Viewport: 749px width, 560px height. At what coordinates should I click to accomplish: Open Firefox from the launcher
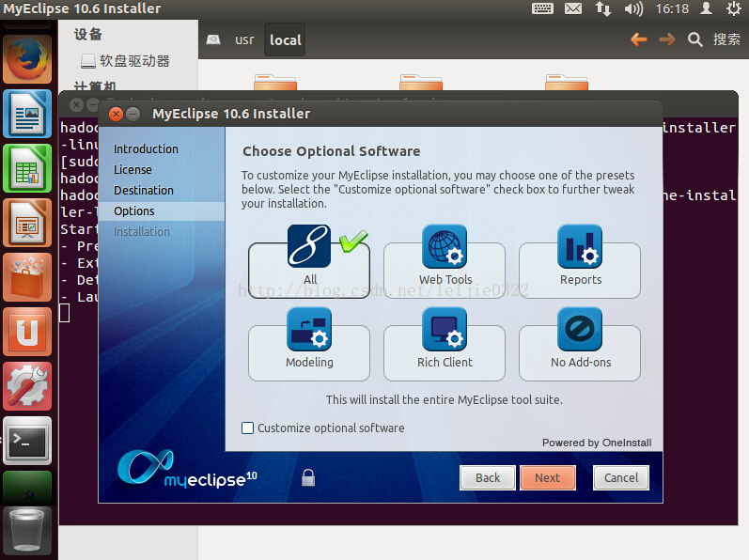27,60
